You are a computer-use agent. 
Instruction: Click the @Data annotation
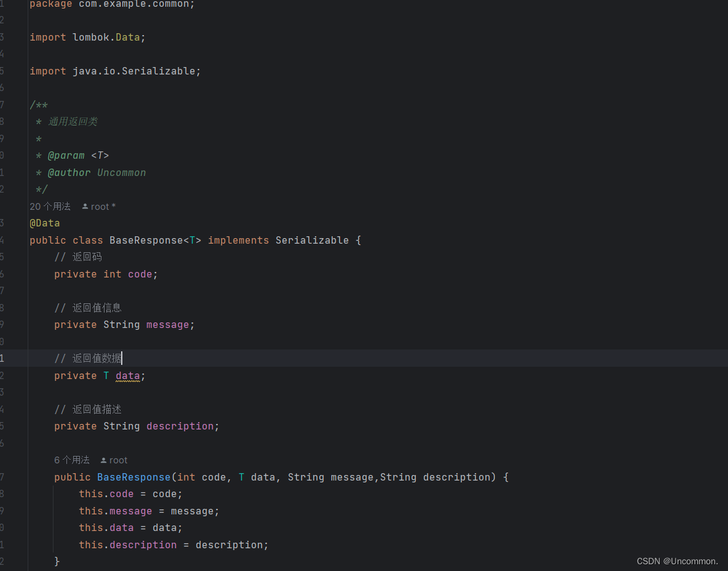tap(44, 223)
